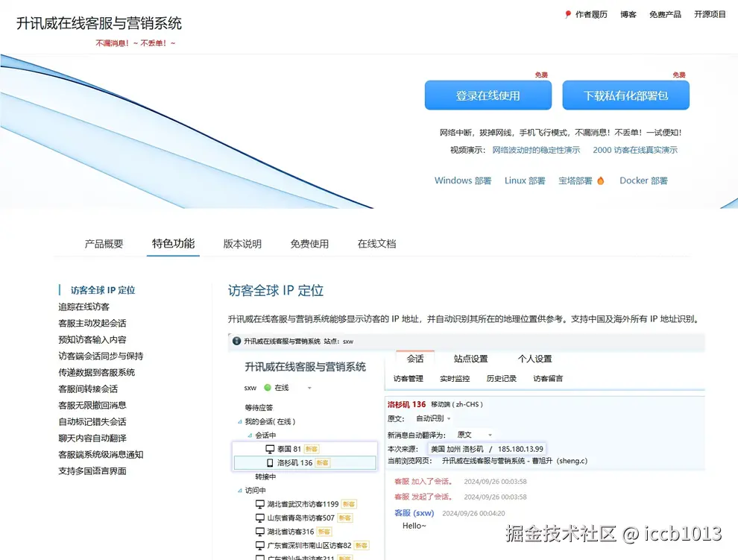Open 个人设置 tab in embedded app
The width and height of the screenshot is (738, 560).
535,359
